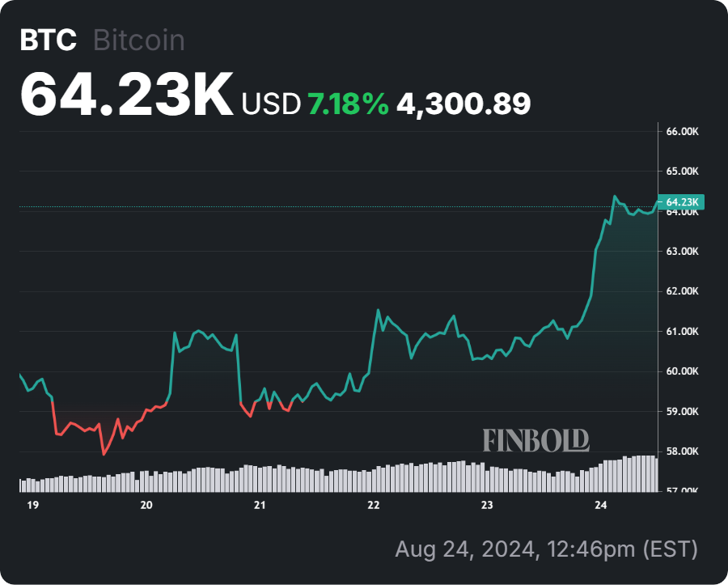Click the 66.00K price axis label
The width and height of the screenshot is (728, 585).
[682, 131]
